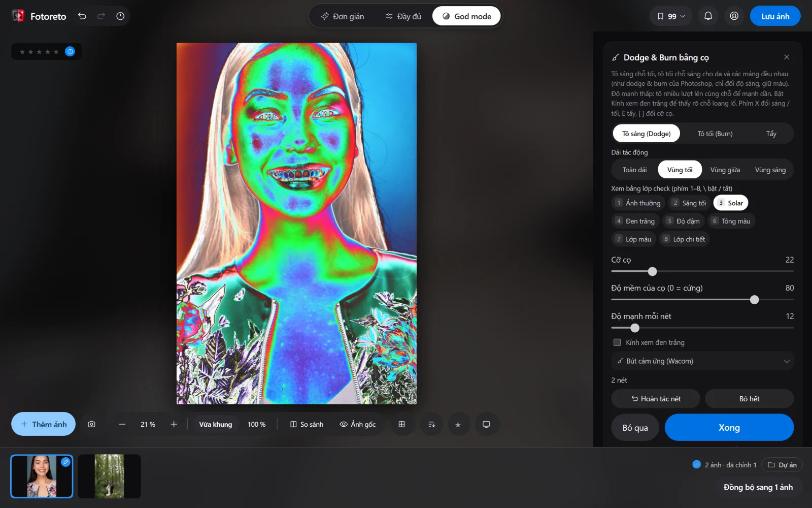Expand the '99' bookmark dropdown

tap(671, 16)
